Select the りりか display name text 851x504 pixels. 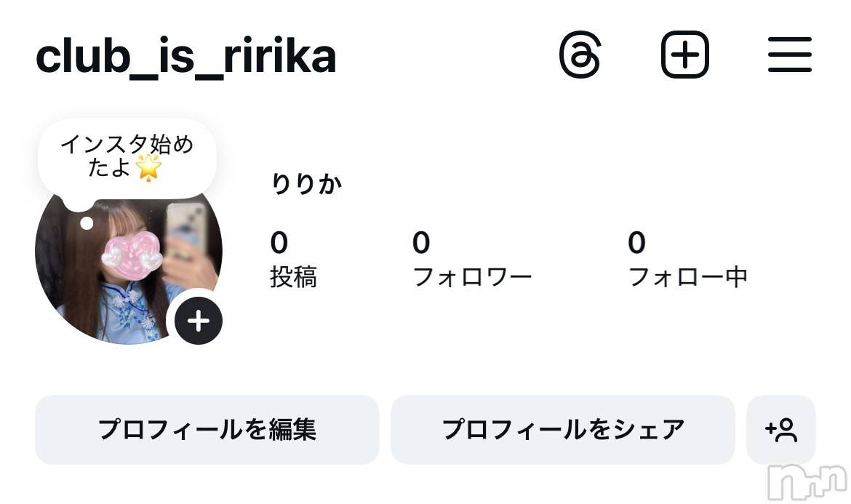[306, 185]
